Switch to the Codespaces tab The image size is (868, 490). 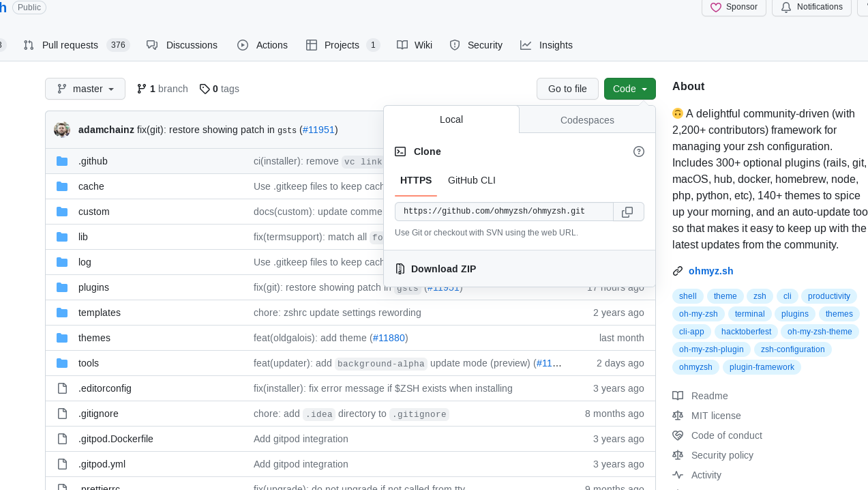pos(587,120)
